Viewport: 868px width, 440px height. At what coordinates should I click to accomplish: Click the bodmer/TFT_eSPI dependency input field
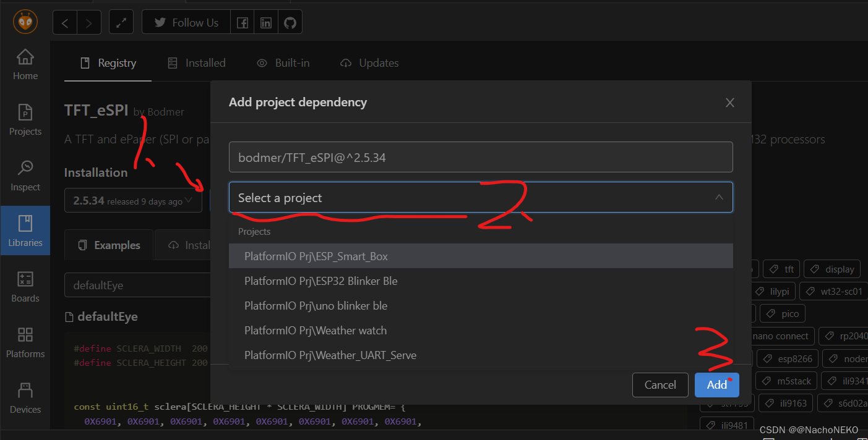tap(481, 158)
